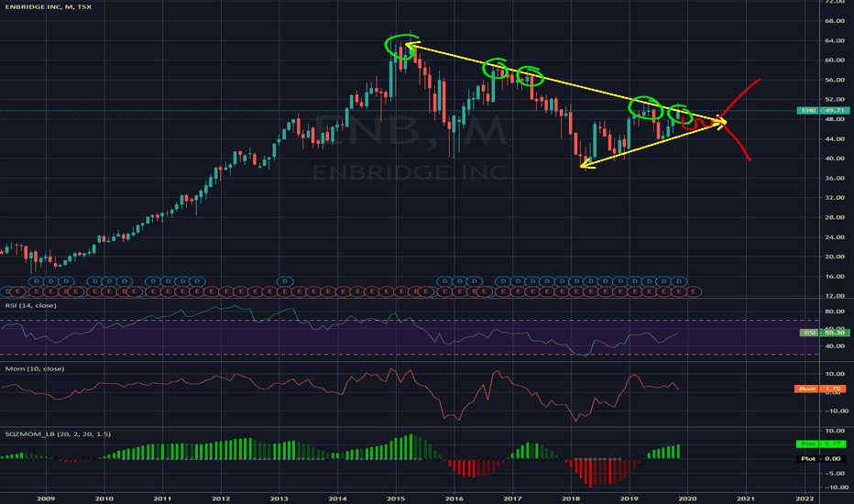854x504 pixels.
Task: Click the 2020 label on time axis
Action: (687, 499)
